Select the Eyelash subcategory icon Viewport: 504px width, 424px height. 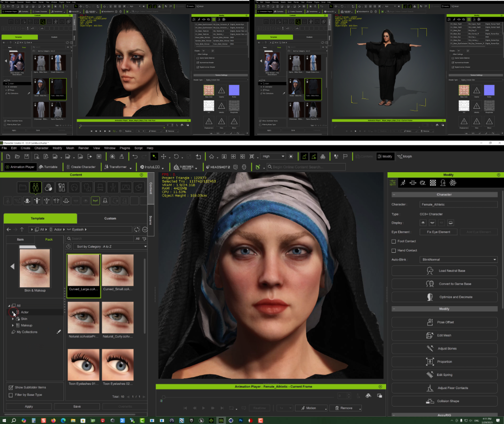tap(95, 201)
